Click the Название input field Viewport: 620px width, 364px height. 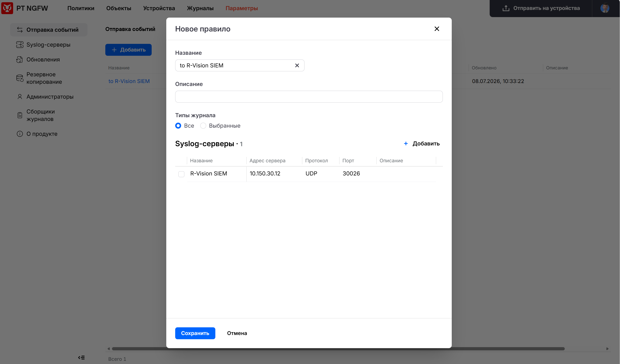(240, 65)
